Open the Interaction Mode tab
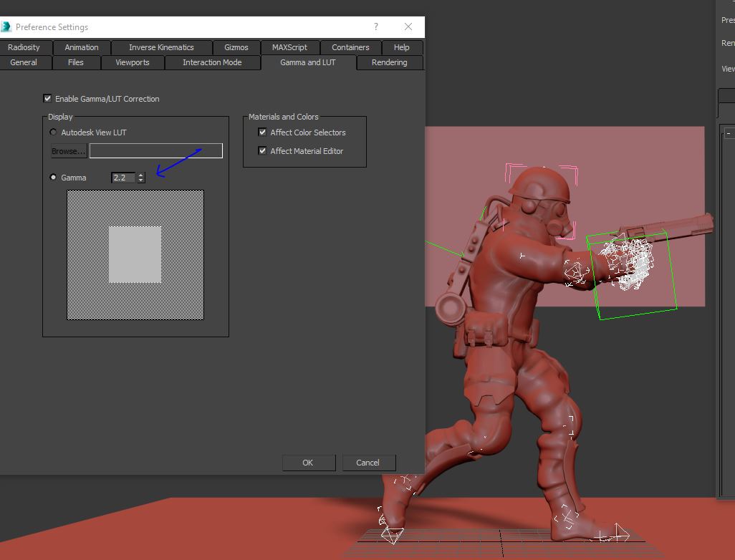735x560 pixels. pyautogui.click(x=212, y=62)
